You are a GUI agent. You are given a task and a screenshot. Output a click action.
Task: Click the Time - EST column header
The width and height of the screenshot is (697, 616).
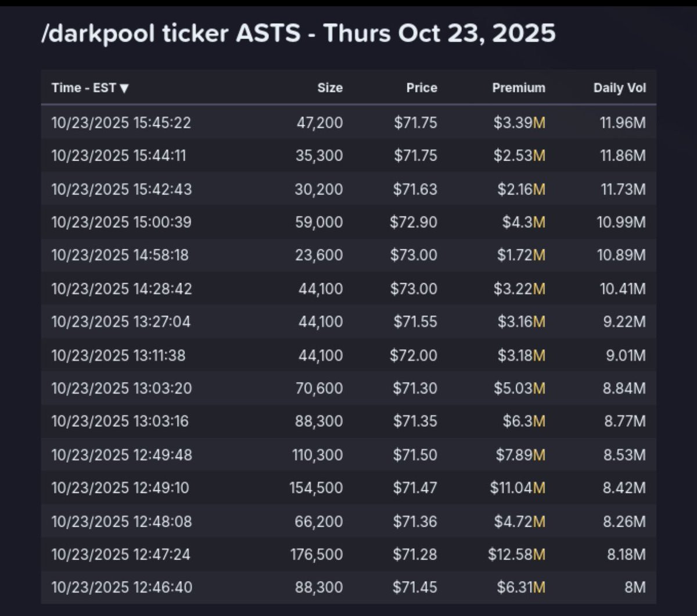(x=84, y=88)
